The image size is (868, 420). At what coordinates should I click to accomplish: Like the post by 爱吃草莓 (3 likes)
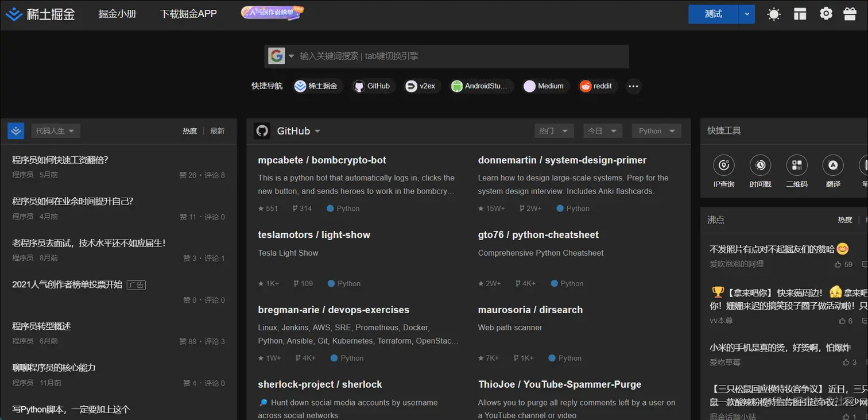849,362
